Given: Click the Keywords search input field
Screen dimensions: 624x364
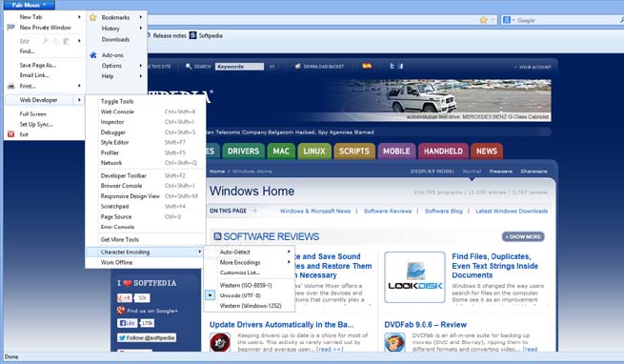Looking at the screenshot, I should click(239, 67).
